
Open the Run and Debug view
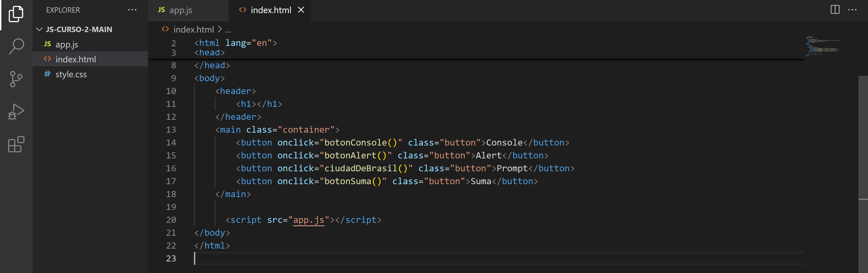coord(16,112)
